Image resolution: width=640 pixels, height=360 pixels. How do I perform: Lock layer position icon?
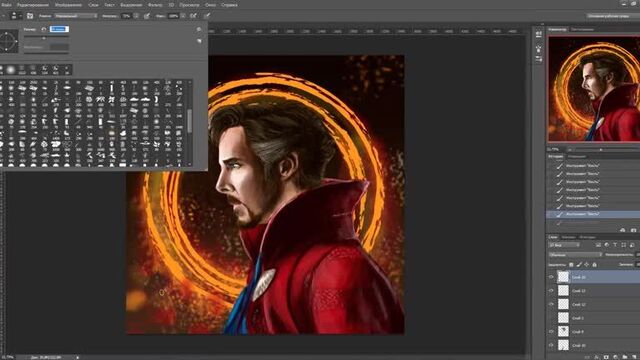coord(587,264)
